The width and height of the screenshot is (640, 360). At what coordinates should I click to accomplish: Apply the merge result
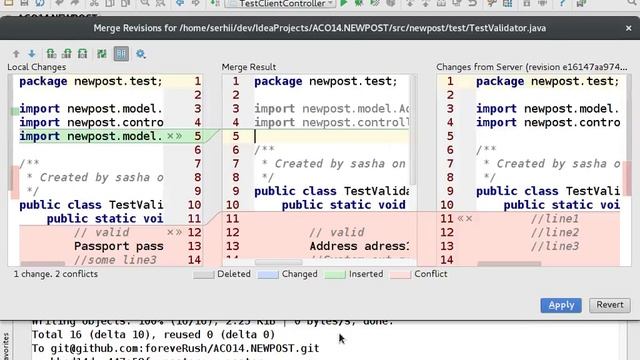[561, 305]
